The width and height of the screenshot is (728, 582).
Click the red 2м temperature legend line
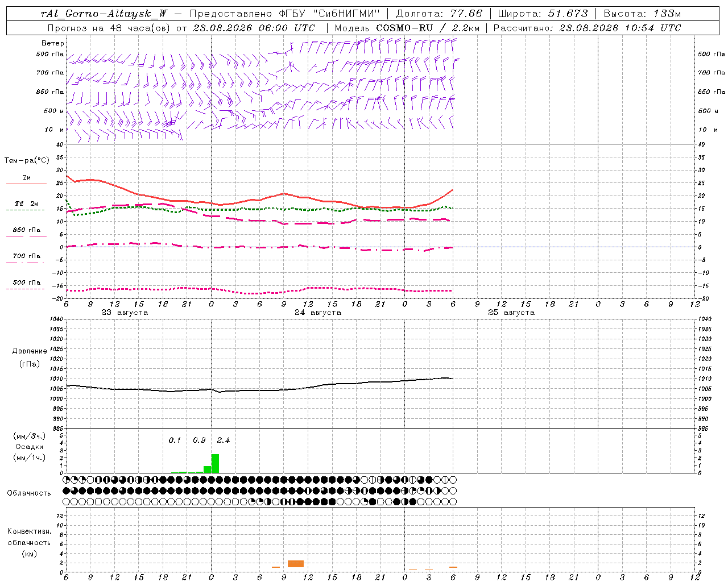tap(26, 184)
